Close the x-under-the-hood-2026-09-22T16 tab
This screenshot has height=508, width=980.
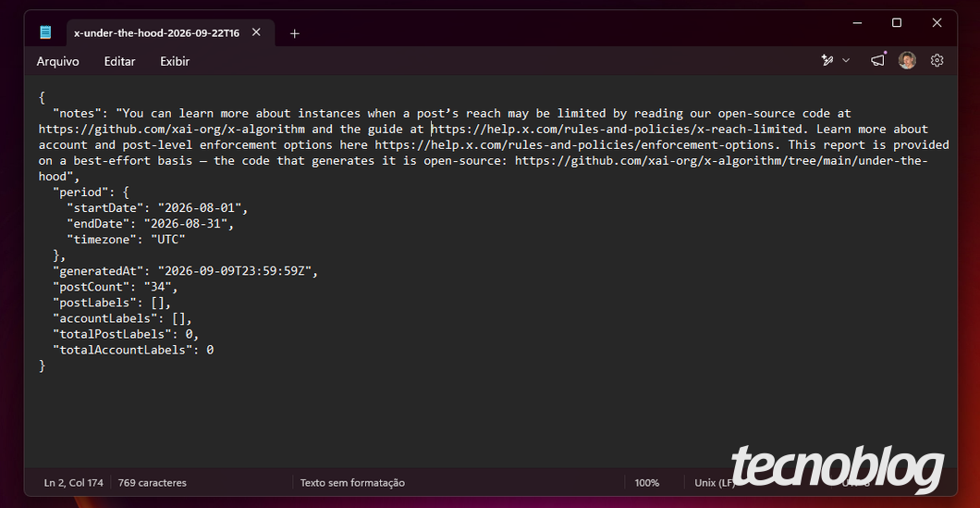click(256, 32)
